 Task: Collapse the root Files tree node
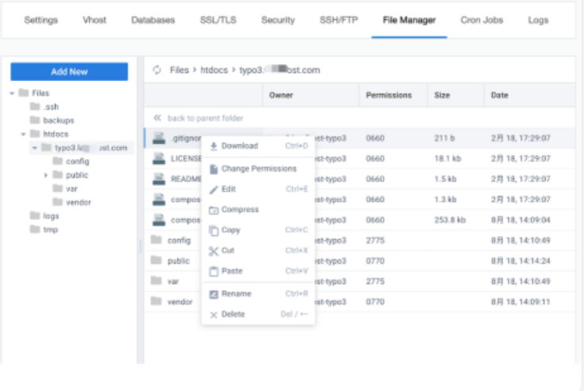pos(12,93)
